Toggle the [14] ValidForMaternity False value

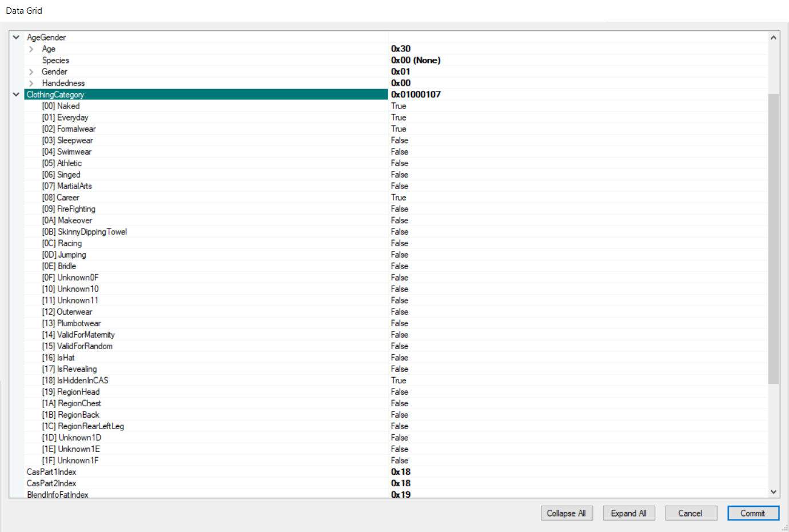(x=399, y=334)
